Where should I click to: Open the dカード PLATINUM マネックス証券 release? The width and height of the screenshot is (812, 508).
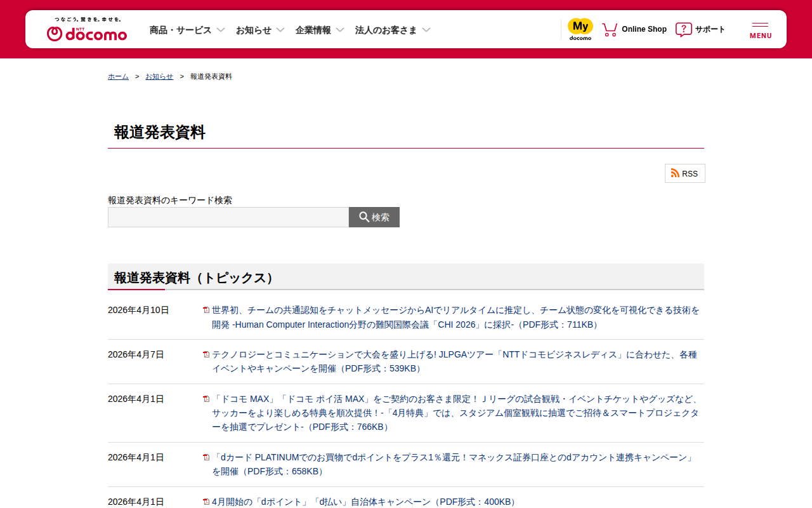[x=454, y=465]
